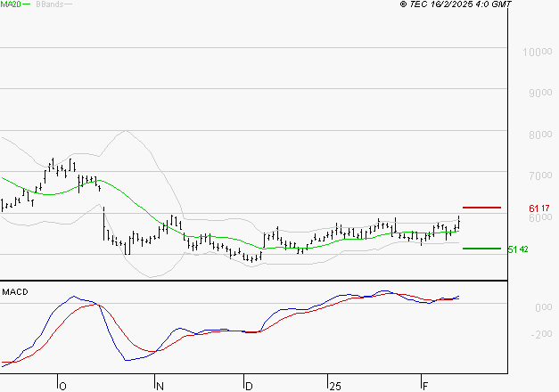Click the MACD -200 axis label

[541, 334]
